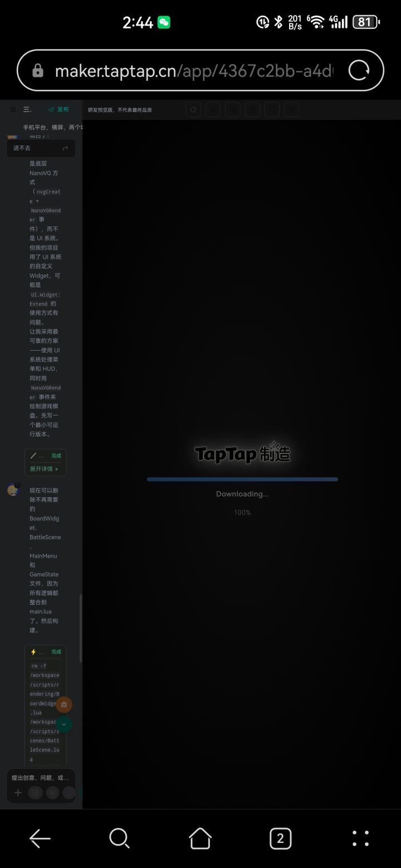Click the 进不去 message bubble
Viewport: 401px width, 868px height.
click(41, 148)
